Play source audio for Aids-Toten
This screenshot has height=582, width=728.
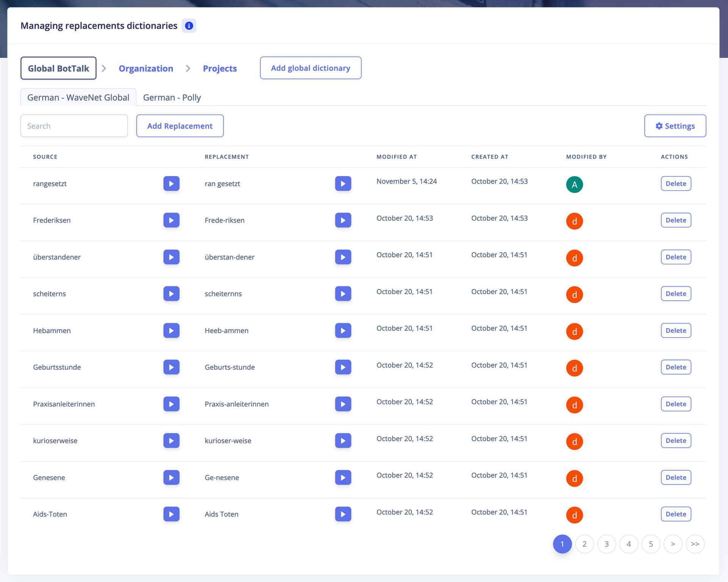tap(171, 514)
